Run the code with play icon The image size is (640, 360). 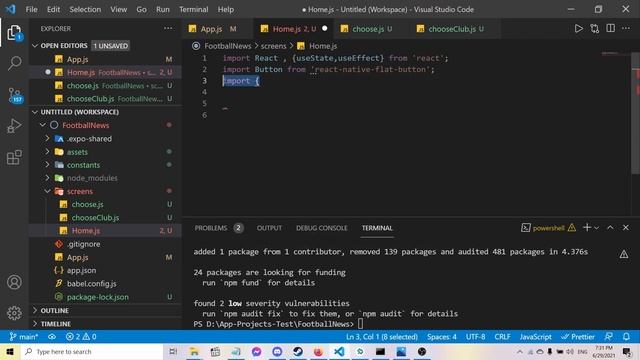(x=578, y=29)
